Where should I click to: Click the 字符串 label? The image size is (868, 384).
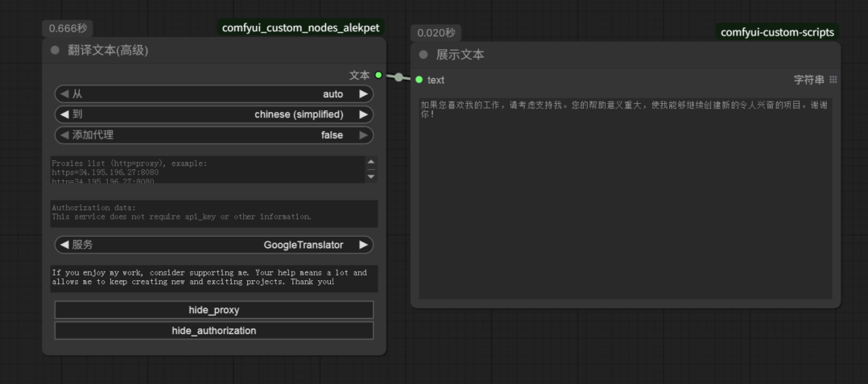pos(808,80)
